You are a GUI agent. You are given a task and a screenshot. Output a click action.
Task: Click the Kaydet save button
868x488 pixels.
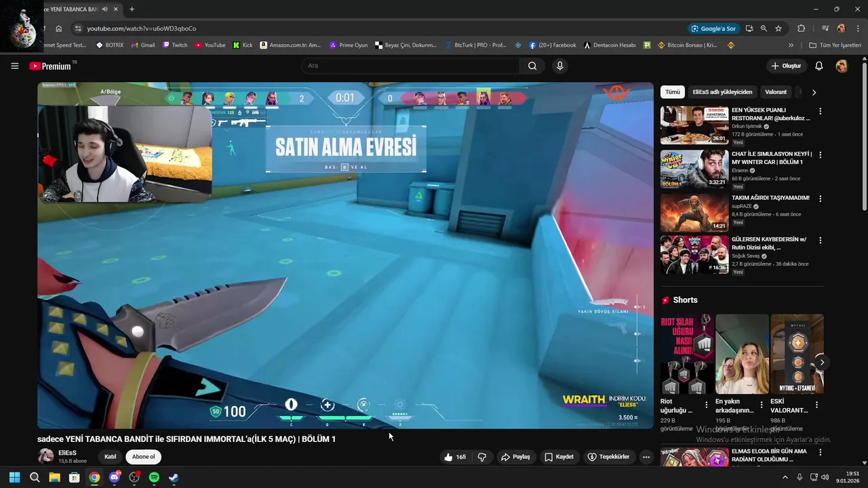tap(559, 457)
